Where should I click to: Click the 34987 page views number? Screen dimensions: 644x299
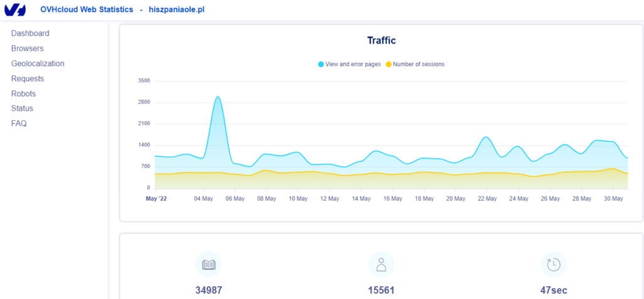tap(208, 290)
